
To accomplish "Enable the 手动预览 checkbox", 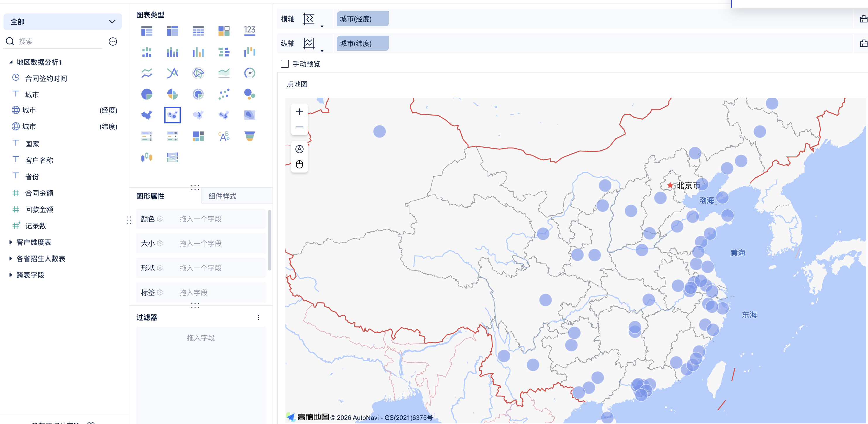I will (x=285, y=64).
